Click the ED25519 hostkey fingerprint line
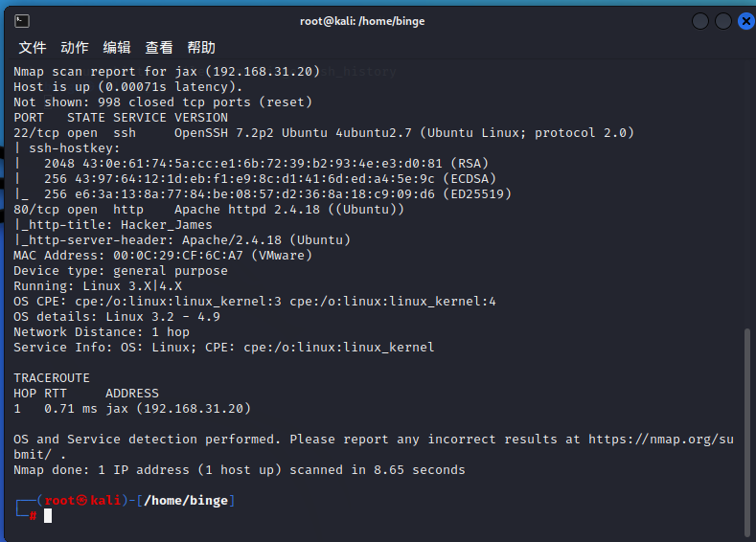Screen dimensions: 756x542 point(263,194)
